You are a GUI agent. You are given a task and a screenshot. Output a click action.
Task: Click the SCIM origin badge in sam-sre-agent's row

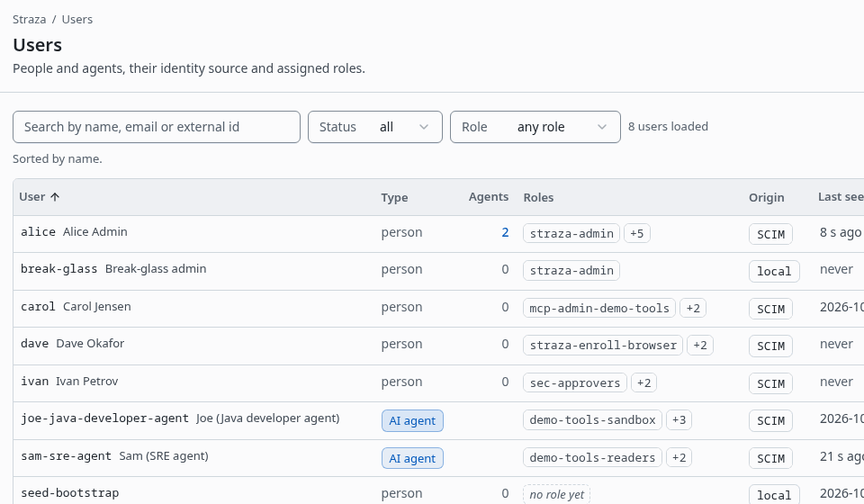tap(771, 458)
